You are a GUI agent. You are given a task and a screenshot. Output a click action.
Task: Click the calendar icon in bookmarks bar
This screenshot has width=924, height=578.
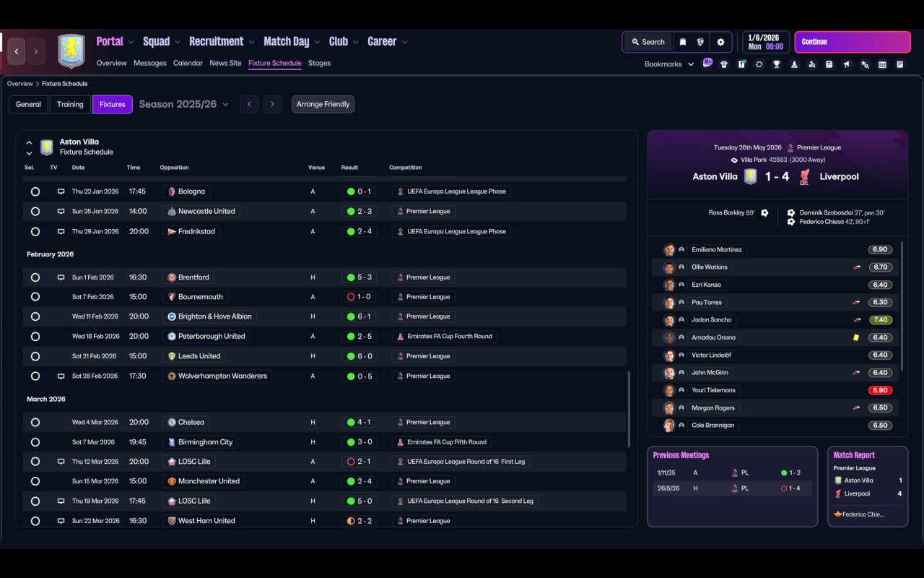point(882,64)
